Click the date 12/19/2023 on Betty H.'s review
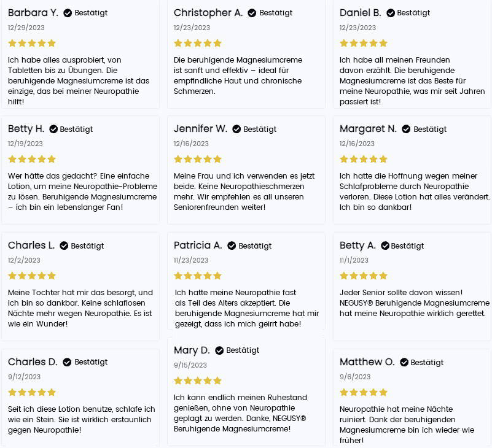The width and height of the screenshot is (492, 448). pyautogui.click(x=25, y=144)
